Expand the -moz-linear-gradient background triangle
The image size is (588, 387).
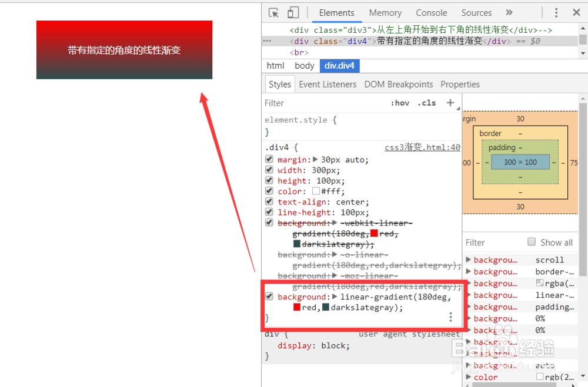(335, 275)
